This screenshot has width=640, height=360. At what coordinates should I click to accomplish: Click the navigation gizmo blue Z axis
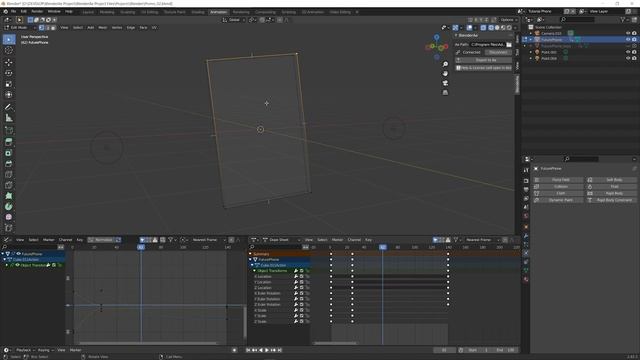pyautogui.click(x=437, y=38)
